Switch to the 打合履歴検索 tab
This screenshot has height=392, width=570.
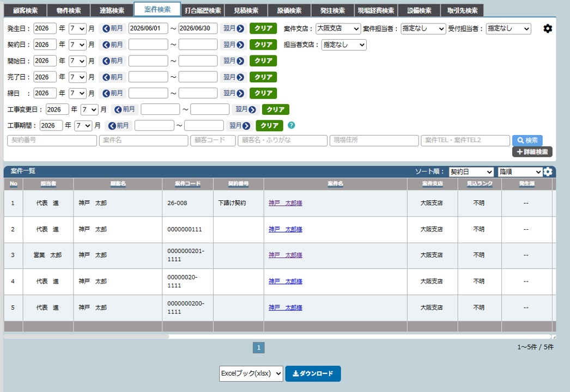click(x=203, y=10)
